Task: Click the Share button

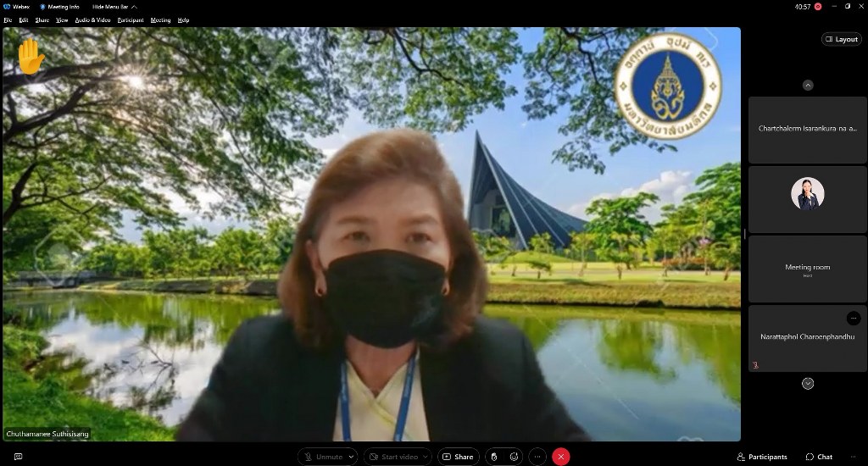Action: tap(458, 457)
